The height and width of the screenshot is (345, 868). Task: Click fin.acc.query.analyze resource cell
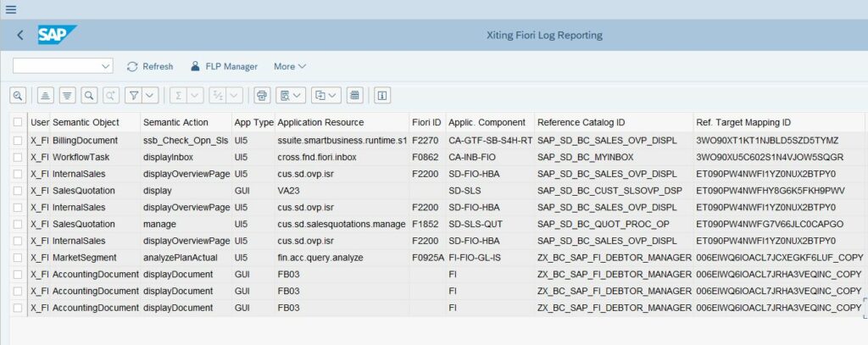point(342,258)
